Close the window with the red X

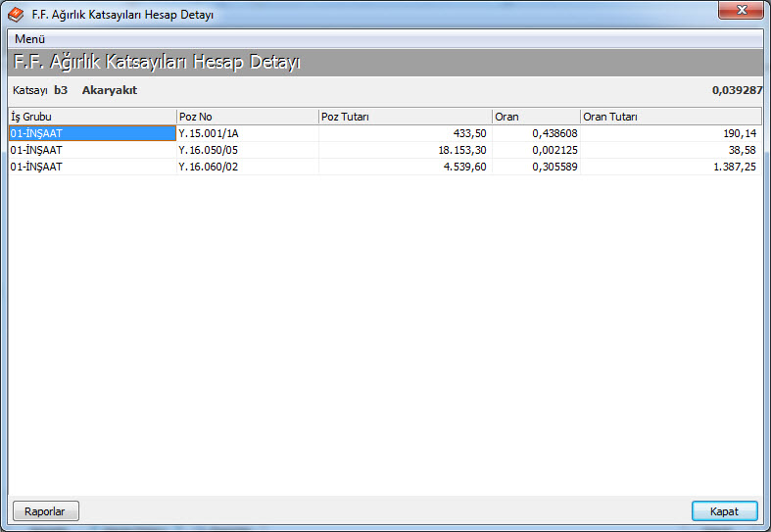[x=742, y=12]
